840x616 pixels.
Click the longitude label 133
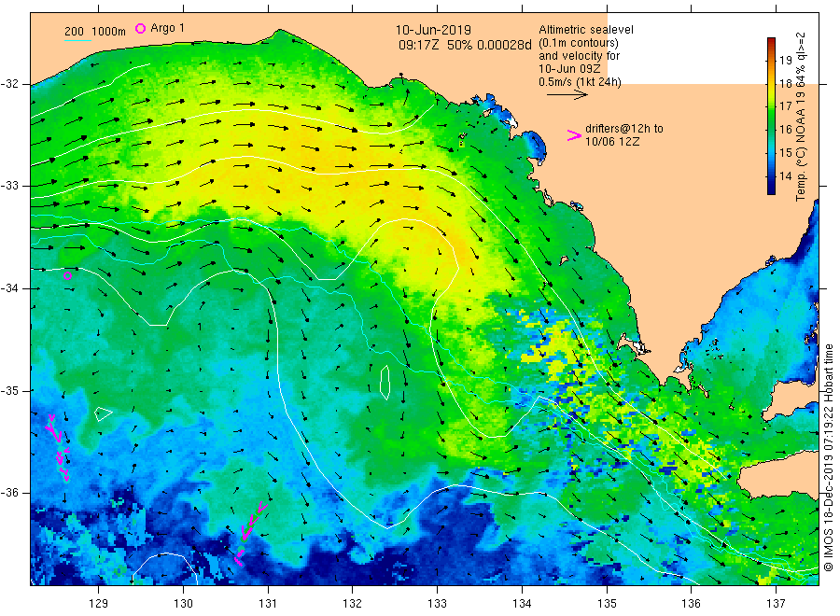(437, 604)
